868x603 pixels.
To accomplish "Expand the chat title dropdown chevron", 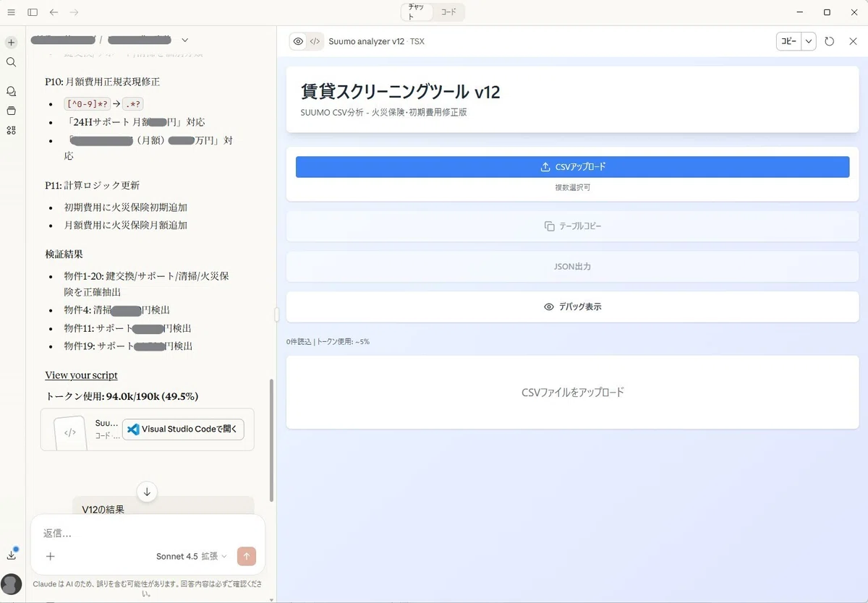I will tap(185, 40).
